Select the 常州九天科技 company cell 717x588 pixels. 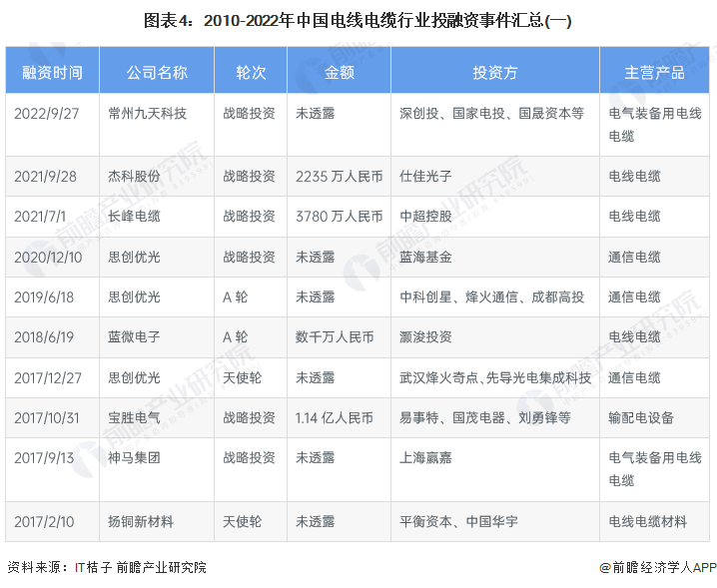(147, 114)
